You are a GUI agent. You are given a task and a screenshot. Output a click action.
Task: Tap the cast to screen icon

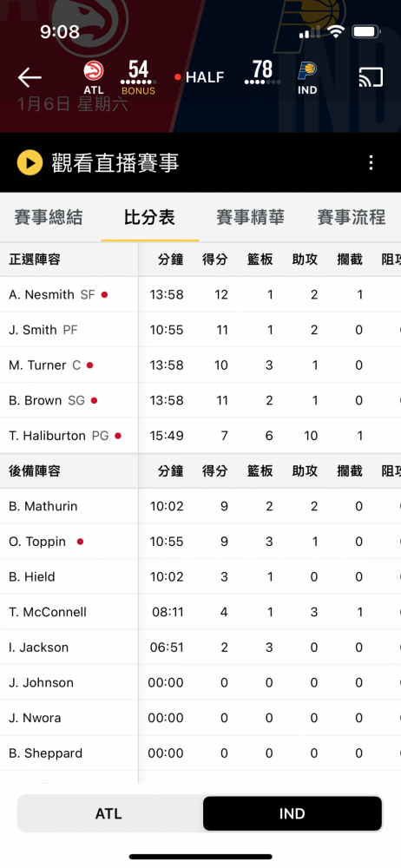371,77
